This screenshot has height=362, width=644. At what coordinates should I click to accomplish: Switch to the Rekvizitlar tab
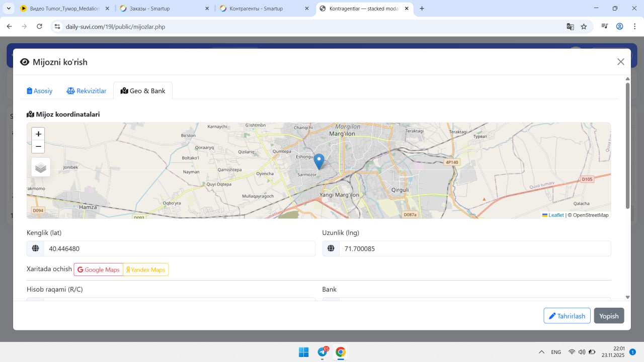coord(87,91)
